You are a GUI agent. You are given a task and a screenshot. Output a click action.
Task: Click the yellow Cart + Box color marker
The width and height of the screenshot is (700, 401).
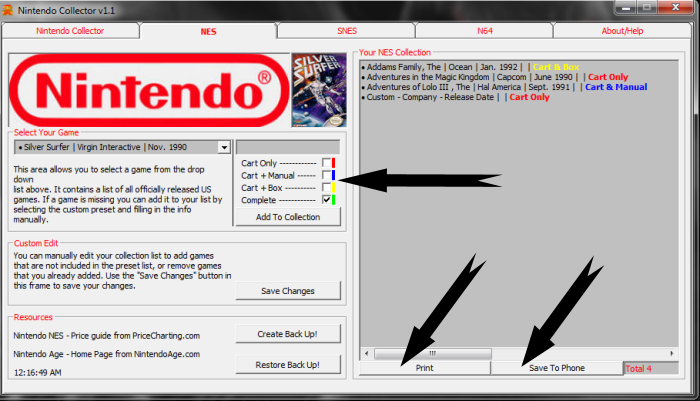tap(333, 188)
